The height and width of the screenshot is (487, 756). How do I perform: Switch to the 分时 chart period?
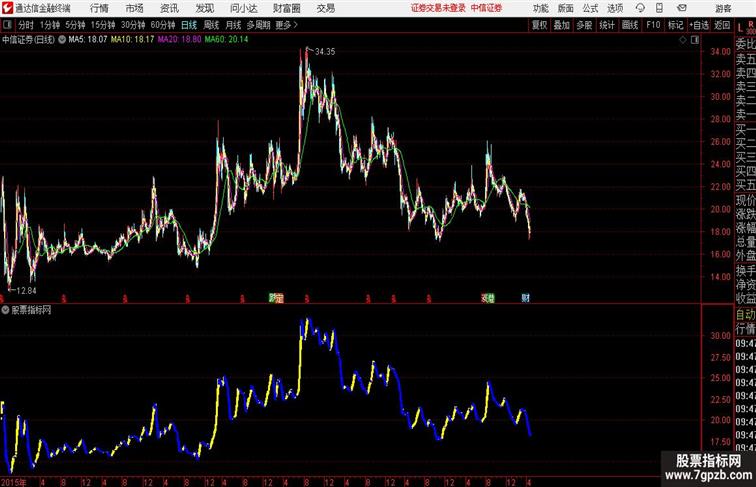tap(26, 25)
